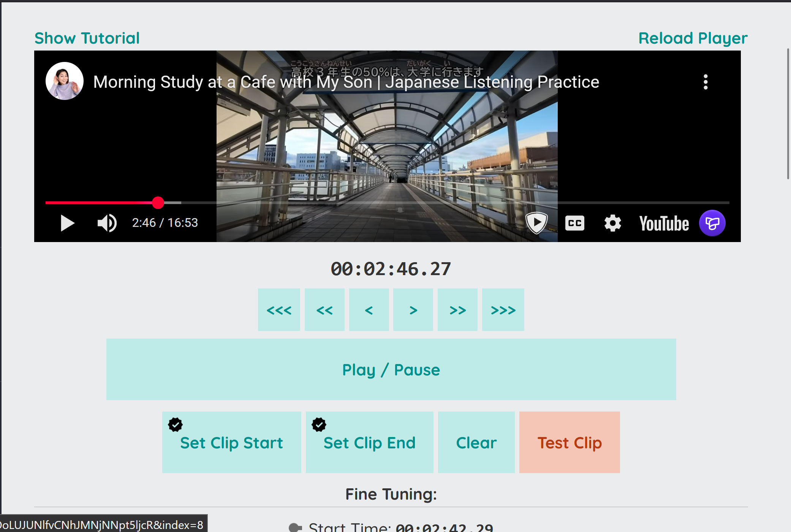The width and height of the screenshot is (791, 532).
Task: Click the YouTube logo in player
Action: (x=664, y=223)
